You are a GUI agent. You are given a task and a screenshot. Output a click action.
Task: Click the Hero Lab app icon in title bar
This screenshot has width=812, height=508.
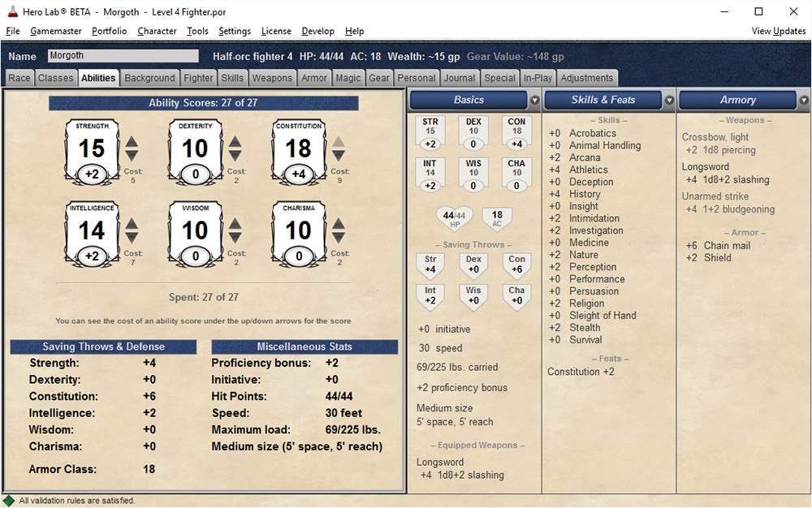coord(12,11)
